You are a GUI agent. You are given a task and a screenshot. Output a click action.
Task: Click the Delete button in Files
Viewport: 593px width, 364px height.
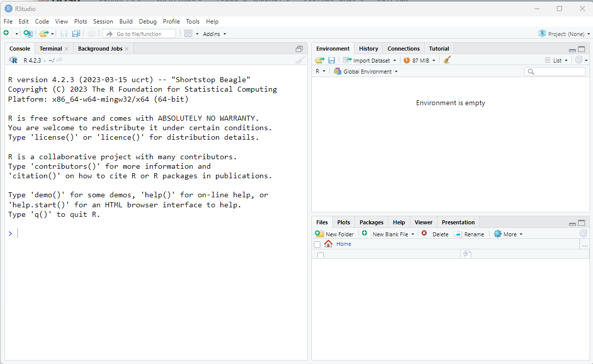[435, 234]
